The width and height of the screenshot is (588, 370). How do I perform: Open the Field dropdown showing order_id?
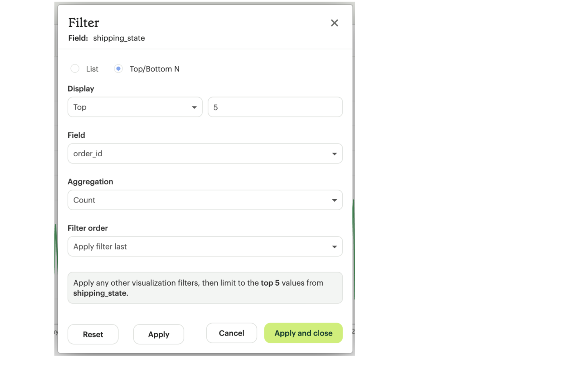click(205, 153)
